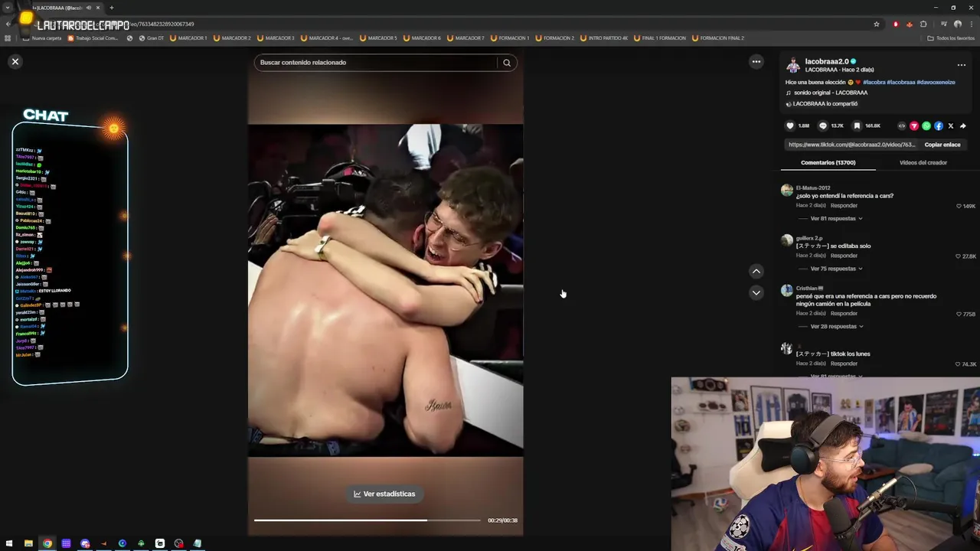Share the video on Facebook
980x551 pixels.
point(939,126)
